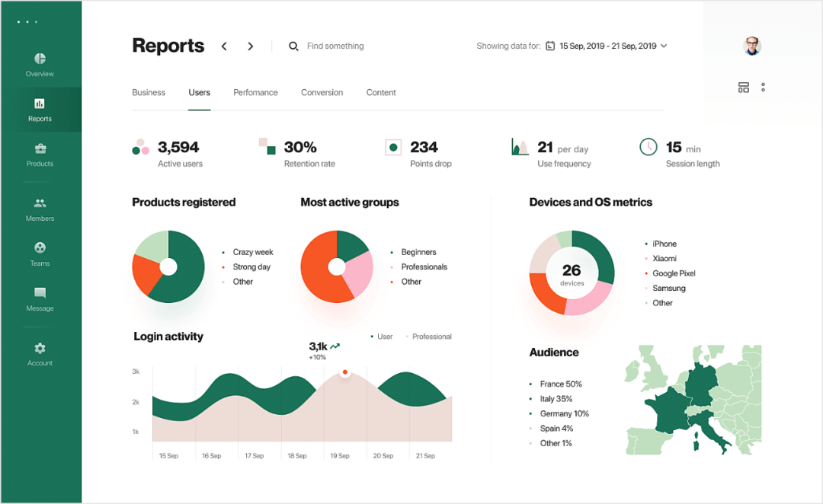This screenshot has width=823, height=504.
Task: Click the orange marker on 19 Sep
Action: coord(345,372)
